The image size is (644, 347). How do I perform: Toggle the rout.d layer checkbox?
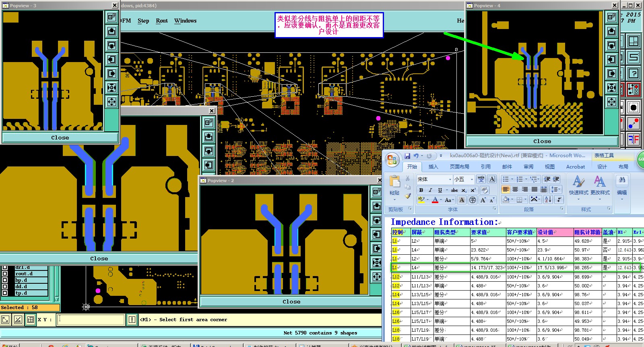tap(5, 274)
